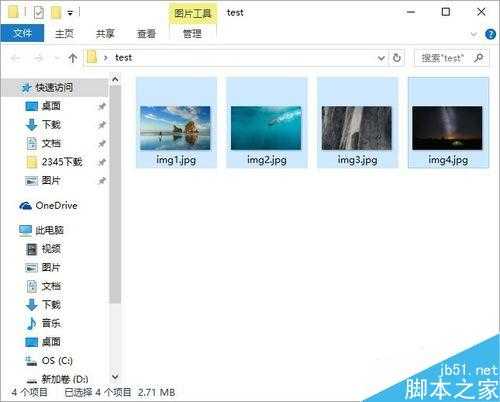Open the 管理 tab under 图片工具
500x402 pixels.
pyautogui.click(x=192, y=33)
